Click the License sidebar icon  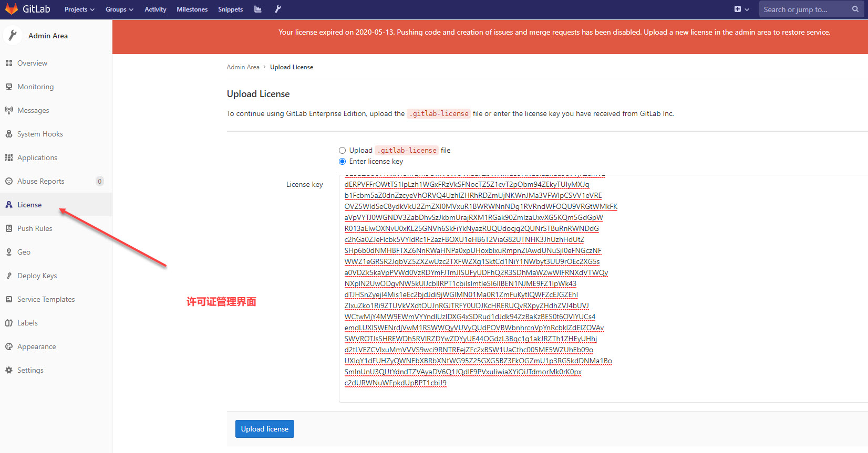[9, 205]
